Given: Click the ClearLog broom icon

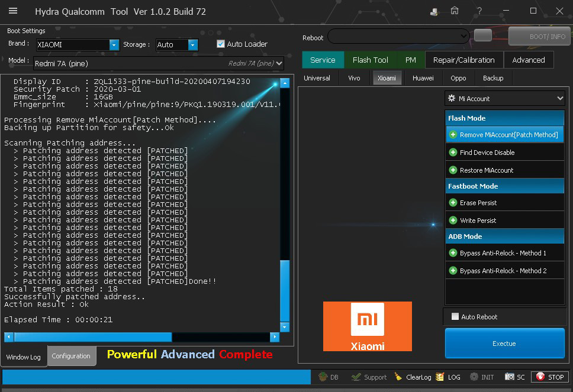Looking at the screenshot, I should pyautogui.click(x=398, y=377).
